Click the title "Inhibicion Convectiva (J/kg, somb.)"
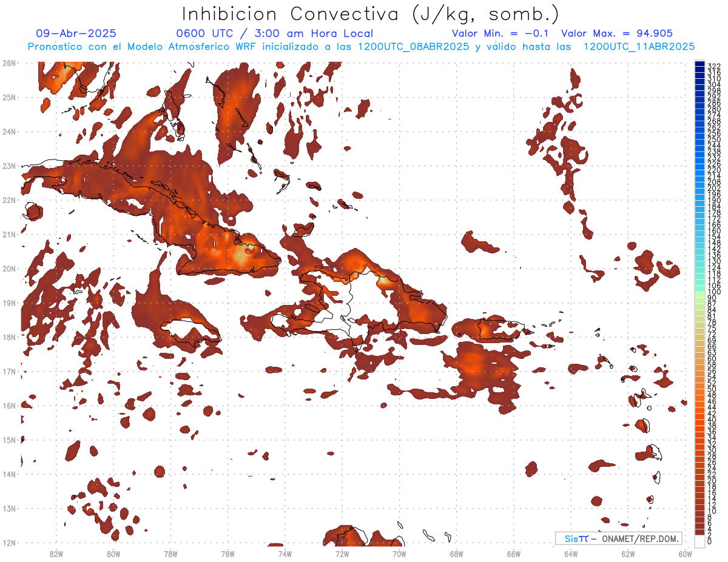 (370, 14)
